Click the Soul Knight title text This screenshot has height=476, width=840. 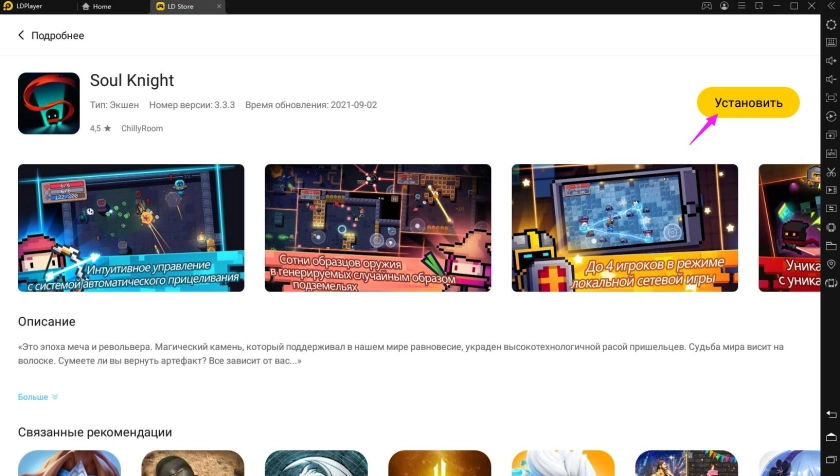[x=132, y=80]
